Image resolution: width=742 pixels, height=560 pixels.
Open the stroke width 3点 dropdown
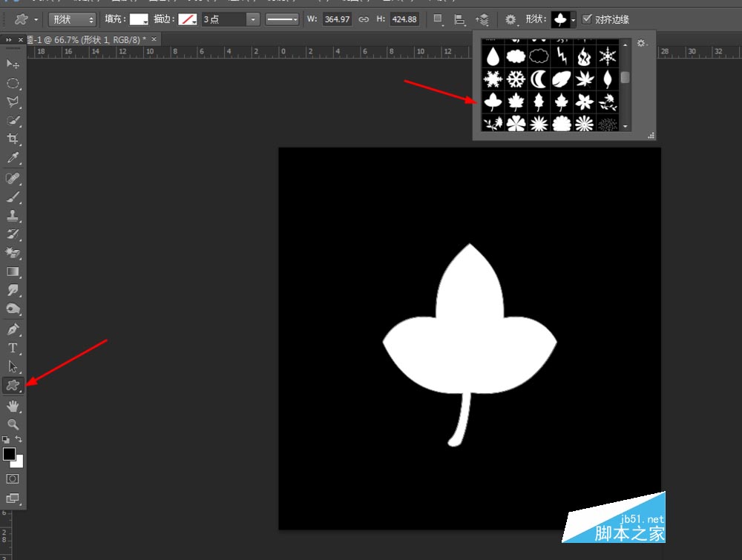tap(231, 19)
